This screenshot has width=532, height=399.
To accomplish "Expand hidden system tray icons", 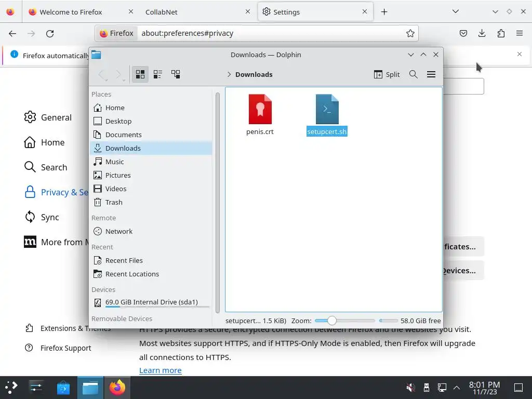I will [457, 388].
